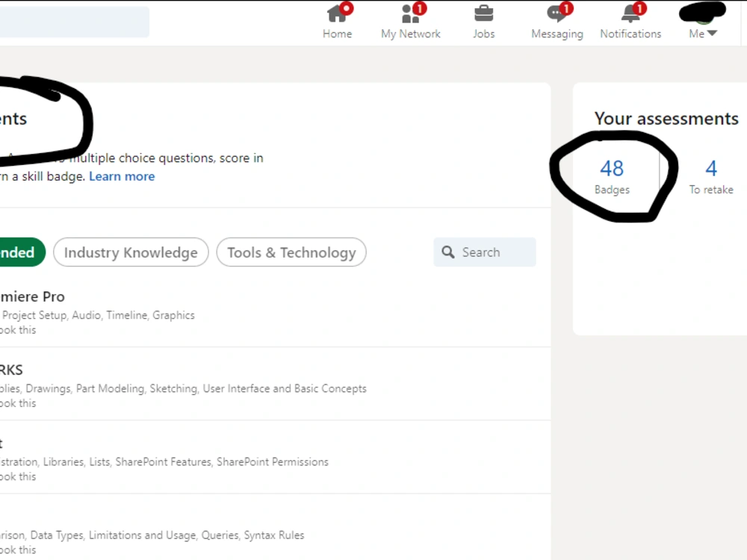
Task: Select the green Recommended filter pill
Action: tap(22, 252)
